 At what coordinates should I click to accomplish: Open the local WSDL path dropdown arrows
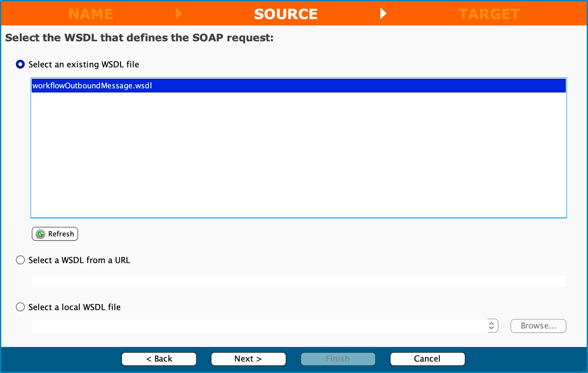coord(492,326)
